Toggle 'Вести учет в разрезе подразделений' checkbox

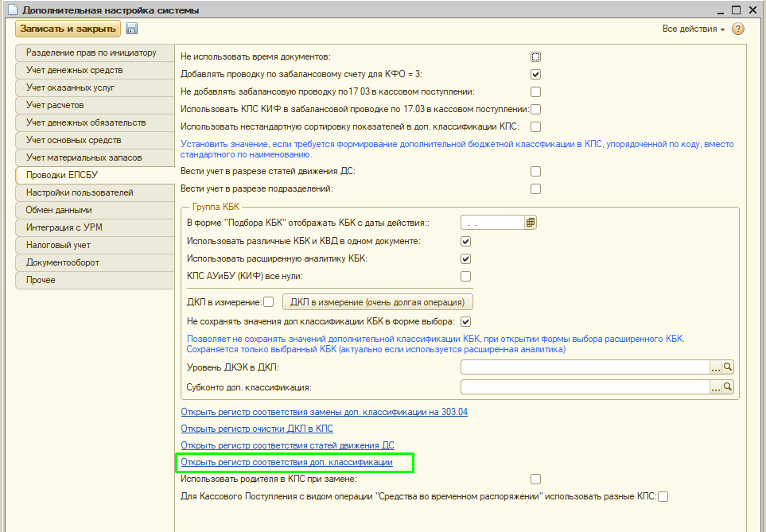click(x=536, y=188)
